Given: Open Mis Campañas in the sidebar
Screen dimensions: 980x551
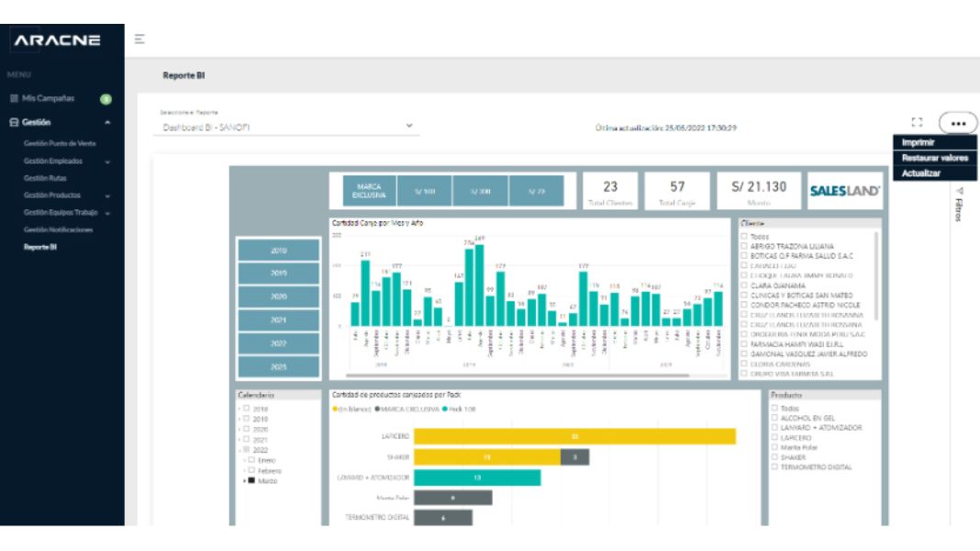Looking at the screenshot, I should 48,98.
